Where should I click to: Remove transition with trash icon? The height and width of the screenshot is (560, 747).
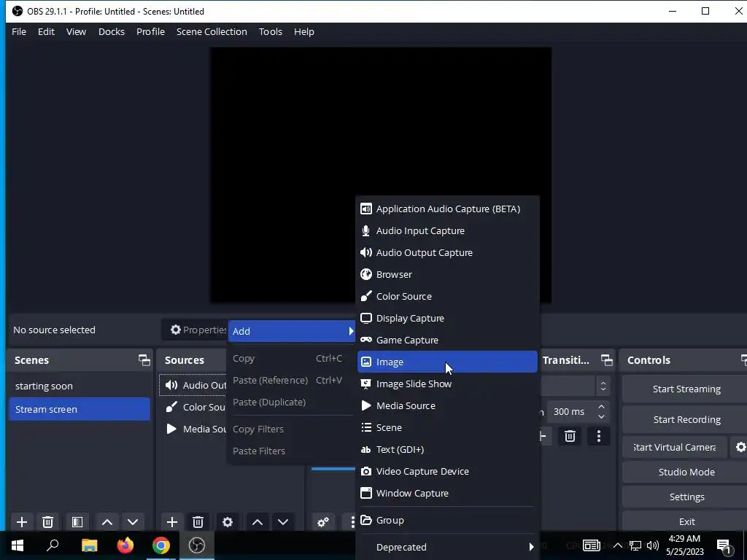pyautogui.click(x=570, y=436)
